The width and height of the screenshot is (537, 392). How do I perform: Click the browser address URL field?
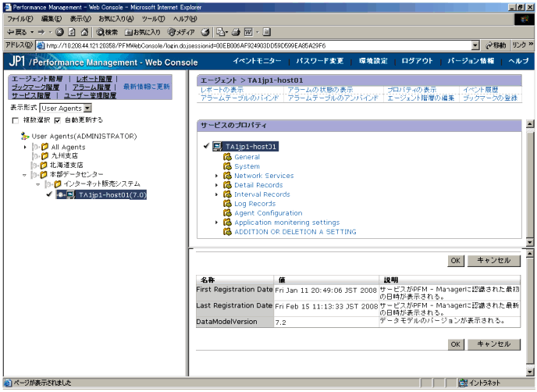click(x=258, y=45)
